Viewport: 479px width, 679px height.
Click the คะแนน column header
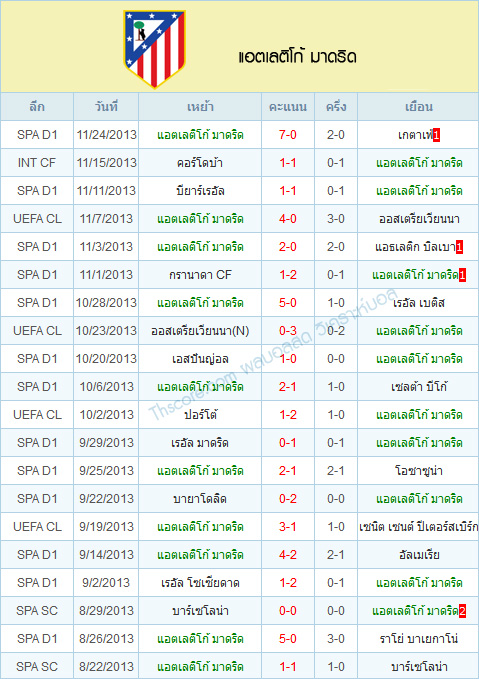point(288,107)
